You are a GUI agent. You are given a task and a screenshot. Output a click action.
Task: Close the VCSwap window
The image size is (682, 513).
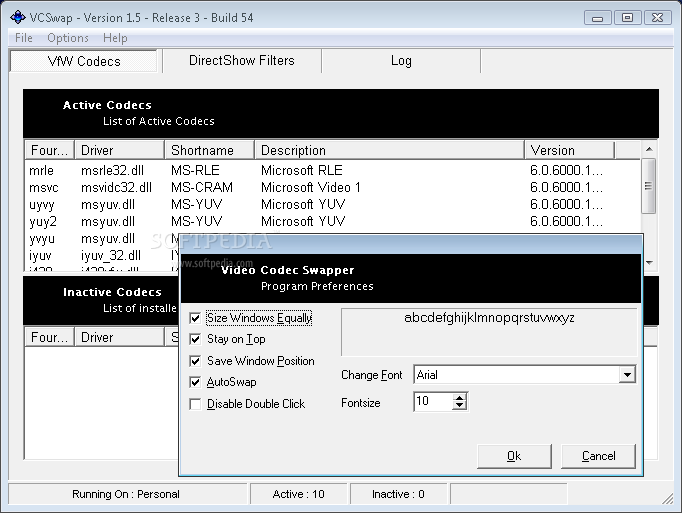pyautogui.click(x=657, y=18)
